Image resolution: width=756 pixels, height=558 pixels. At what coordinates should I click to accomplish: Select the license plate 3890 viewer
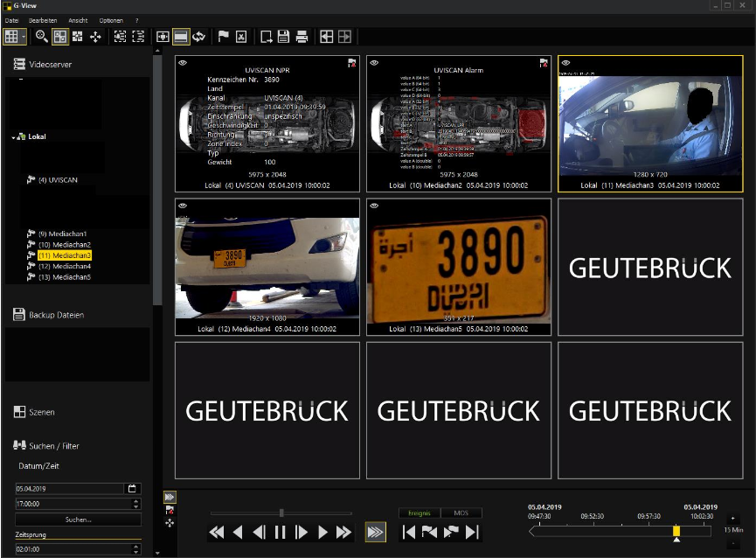tap(459, 267)
